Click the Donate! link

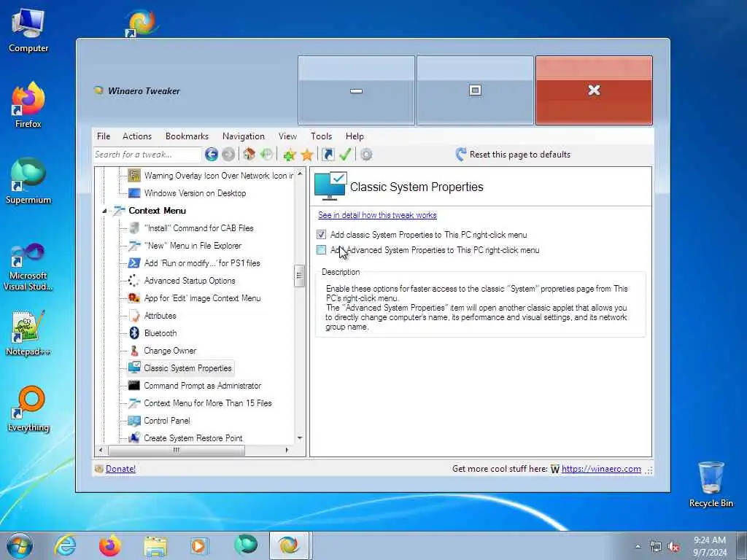point(120,469)
